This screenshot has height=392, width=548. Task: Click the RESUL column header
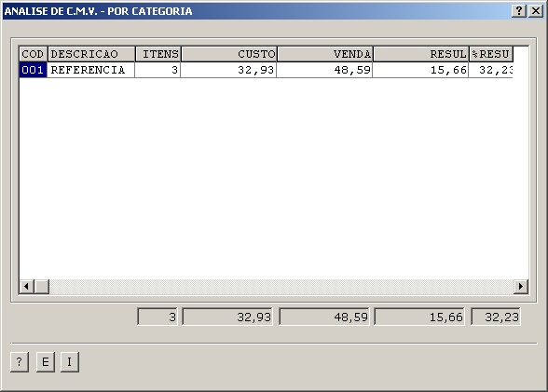click(x=421, y=54)
